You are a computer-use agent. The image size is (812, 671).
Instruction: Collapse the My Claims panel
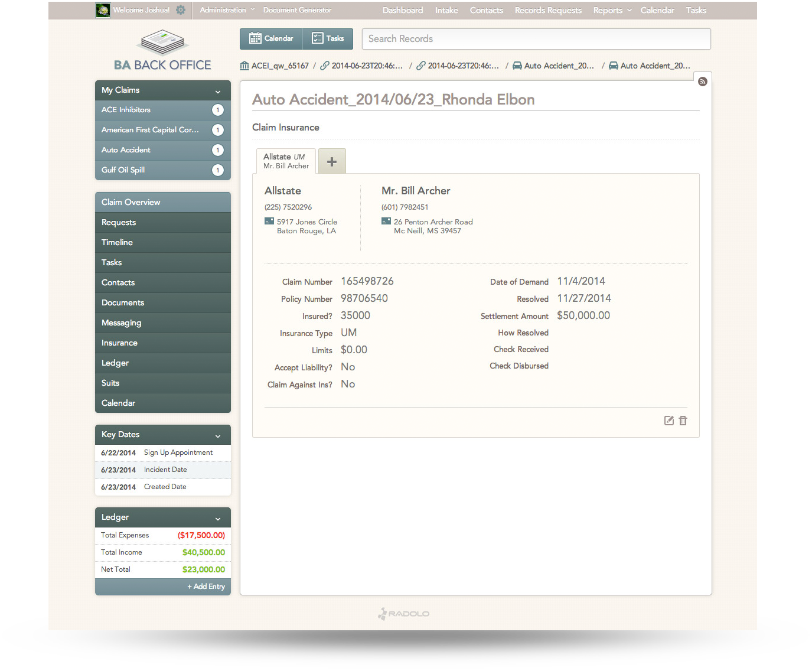(218, 91)
